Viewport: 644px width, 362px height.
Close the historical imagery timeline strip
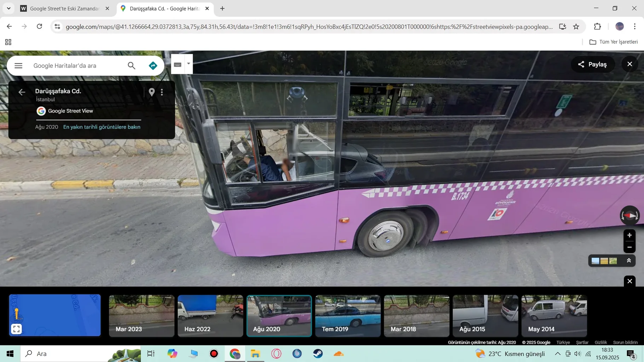click(630, 281)
